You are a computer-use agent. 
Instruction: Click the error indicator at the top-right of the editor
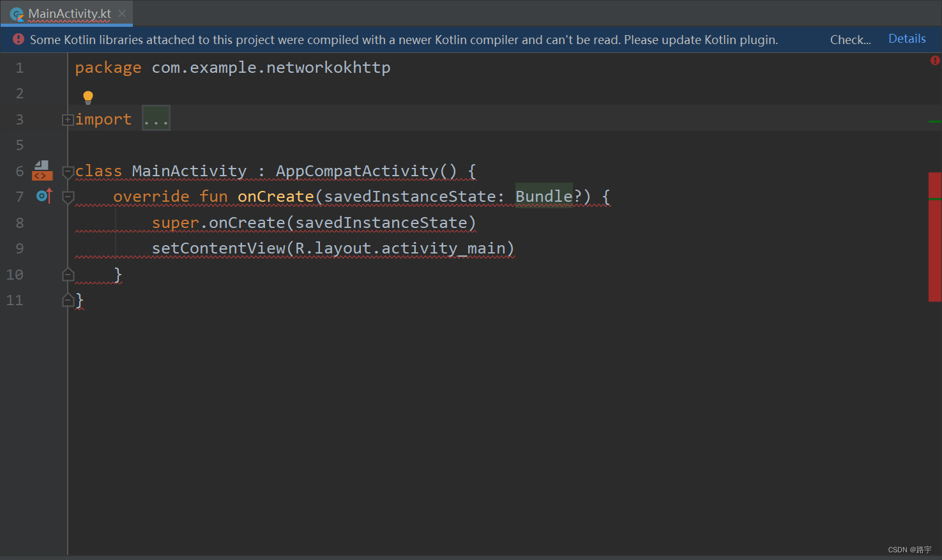pos(935,61)
